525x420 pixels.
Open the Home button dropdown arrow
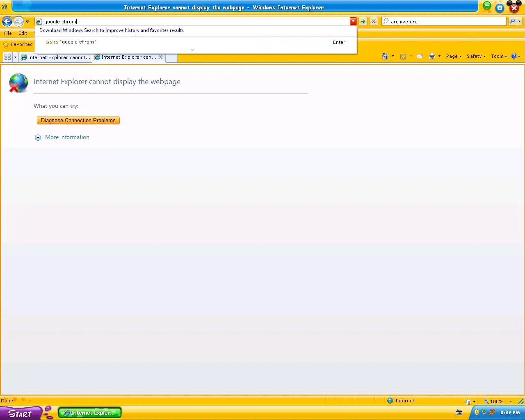click(393, 56)
